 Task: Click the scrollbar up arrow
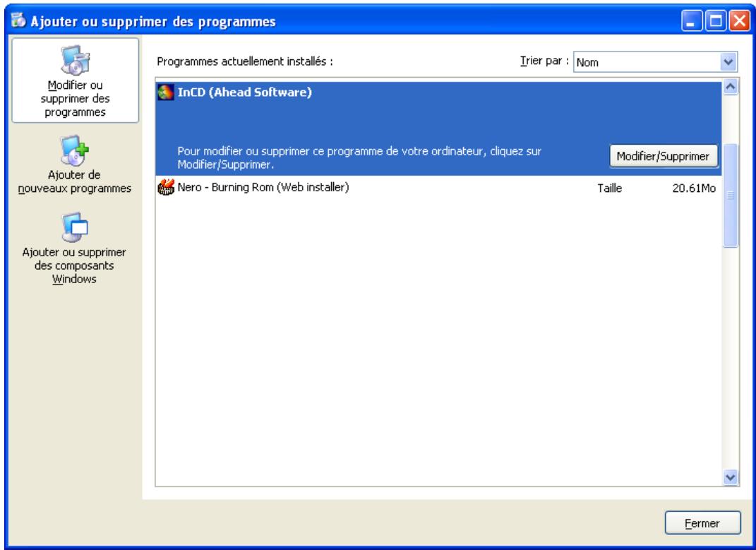pyautogui.click(x=731, y=87)
